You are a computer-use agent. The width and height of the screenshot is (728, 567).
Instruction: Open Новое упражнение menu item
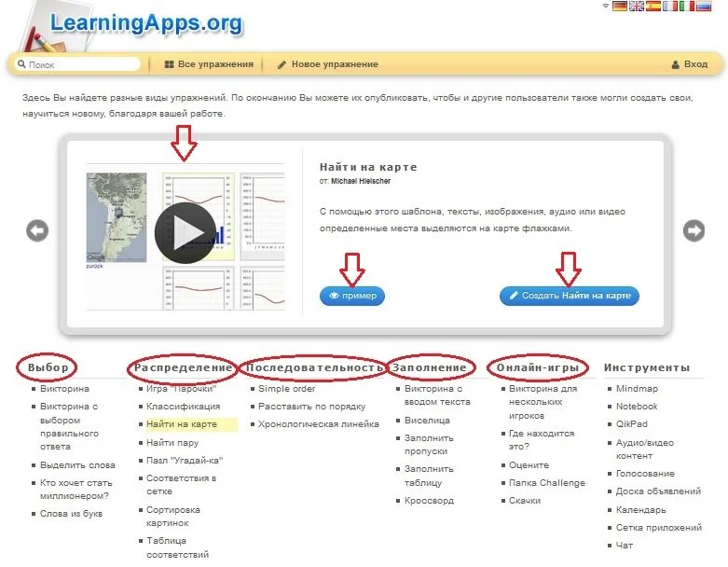[x=328, y=64]
